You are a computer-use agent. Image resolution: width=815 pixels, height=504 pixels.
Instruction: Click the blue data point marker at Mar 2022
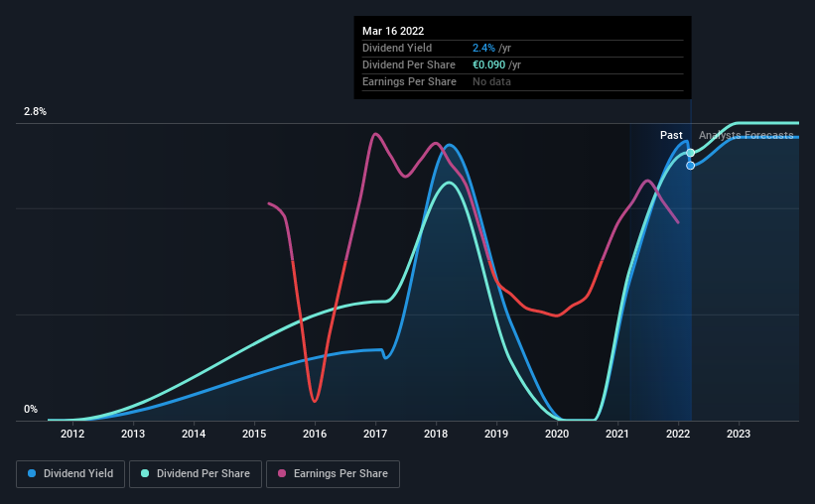coord(690,166)
